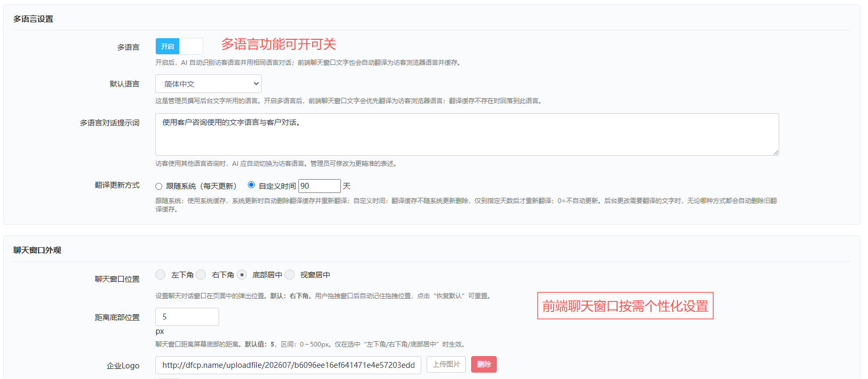Screen dimensions: 868x379
Task: Click the 企业Logo URL input field
Action: coord(288,365)
